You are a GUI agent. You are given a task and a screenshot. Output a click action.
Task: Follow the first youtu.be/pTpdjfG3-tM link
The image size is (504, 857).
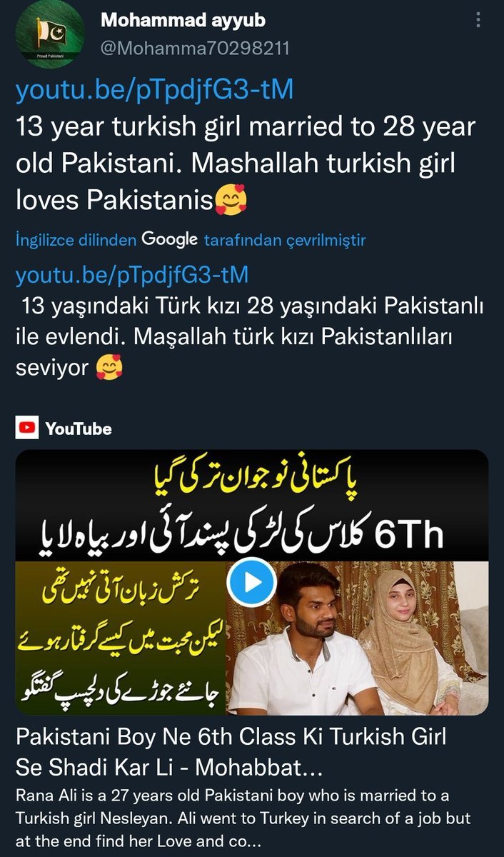[154, 91]
